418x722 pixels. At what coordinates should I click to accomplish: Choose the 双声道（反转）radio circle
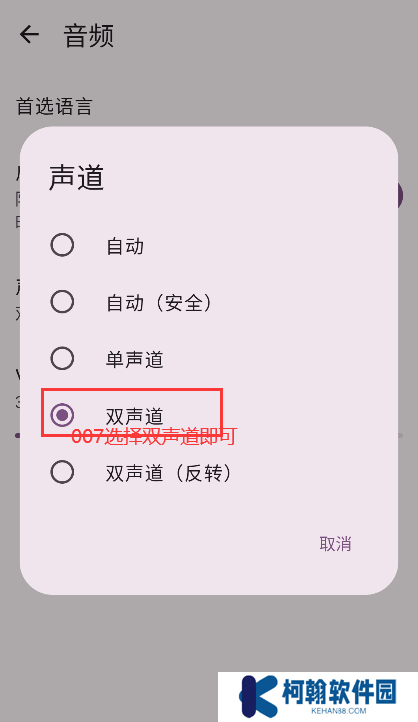click(62, 472)
